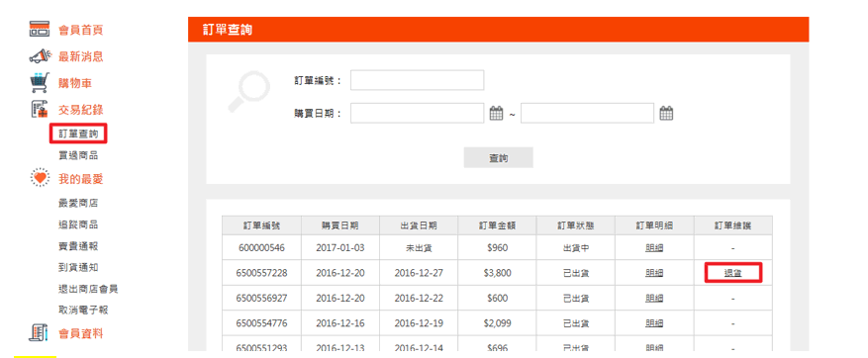Go to 購物車 in the sidebar
The height and width of the screenshot is (358, 868).
coord(75,83)
